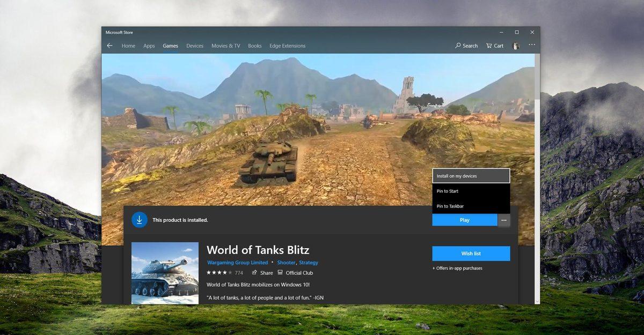
Task: Open the See more ellipsis menu
Action: coord(531,46)
